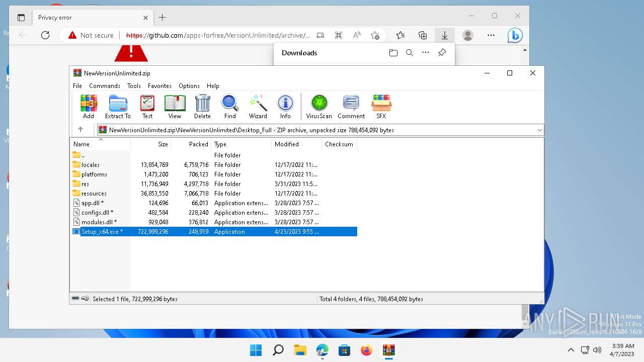Select the Setup_x64.exe file
Viewport: 644px width, 362px height.
[214, 232]
